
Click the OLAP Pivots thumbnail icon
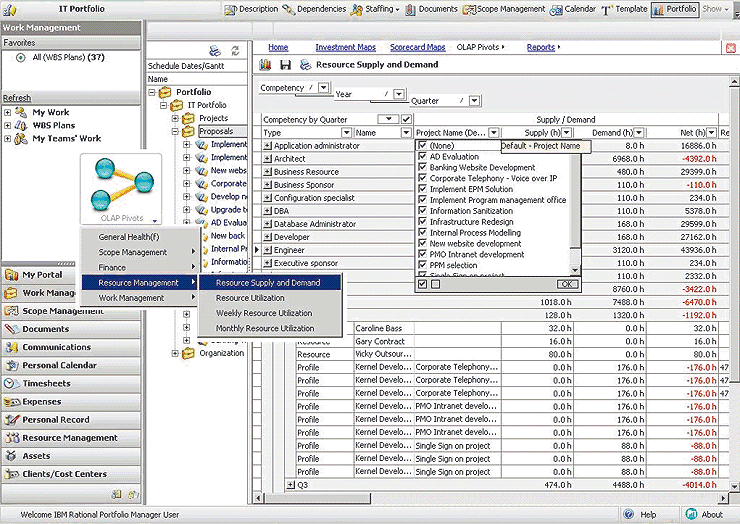[121, 188]
